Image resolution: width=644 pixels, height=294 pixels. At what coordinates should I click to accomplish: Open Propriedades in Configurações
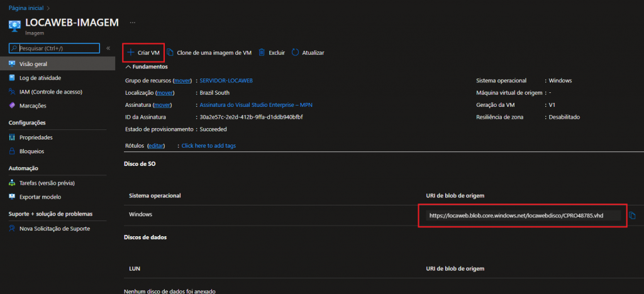36,137
